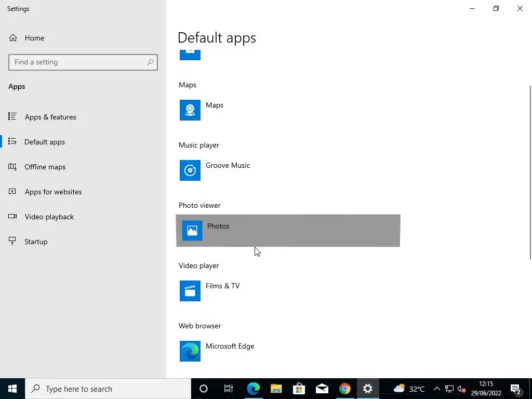Viewport: 532px width, 399px height.
Task: Click the Photo viewer heading text
Action: (x=199, y=205)
